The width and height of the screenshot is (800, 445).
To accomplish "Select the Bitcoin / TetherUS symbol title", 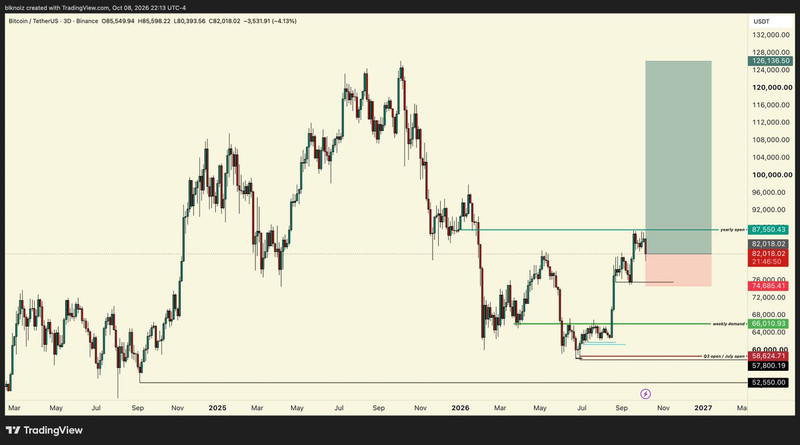I will click(x=33, y=21).
